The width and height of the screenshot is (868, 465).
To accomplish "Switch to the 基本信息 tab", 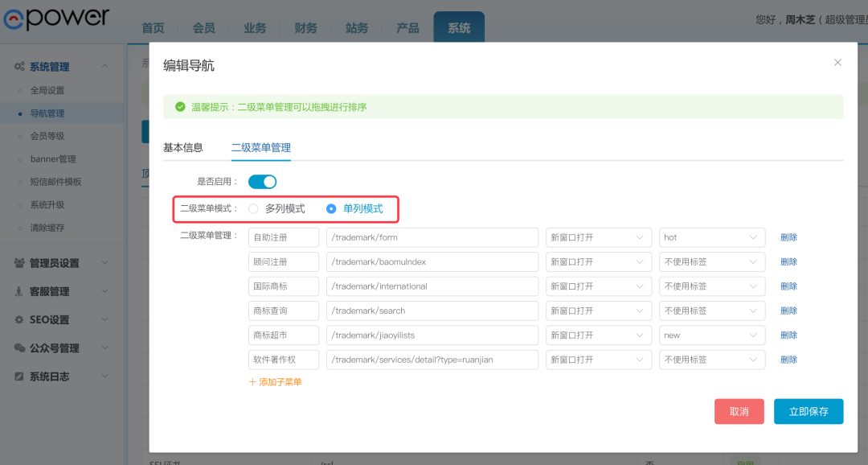I will [x=183, y=148].
